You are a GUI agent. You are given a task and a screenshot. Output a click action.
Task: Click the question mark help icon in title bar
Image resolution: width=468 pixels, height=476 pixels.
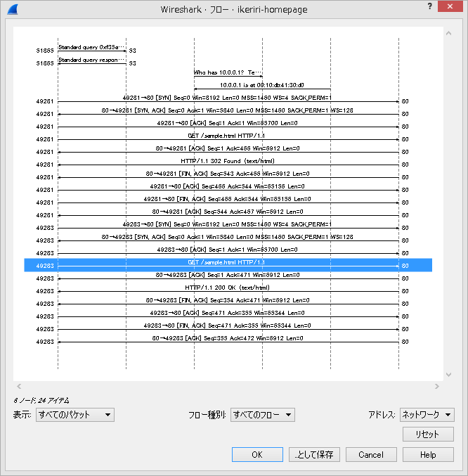pos(430,6)
